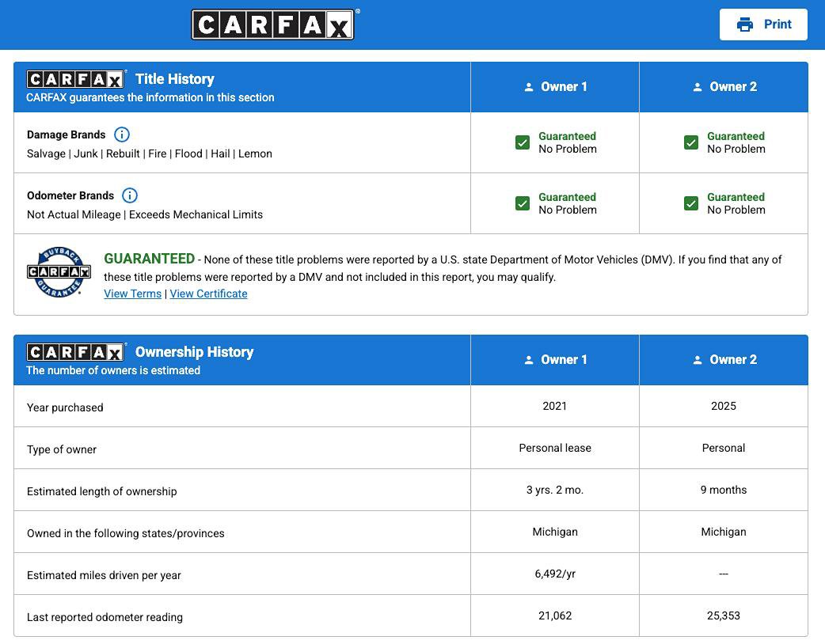825x644 pixels.
Task: Click the CARFAX logo beside Title History heading
Action: (x=76, y=79)
